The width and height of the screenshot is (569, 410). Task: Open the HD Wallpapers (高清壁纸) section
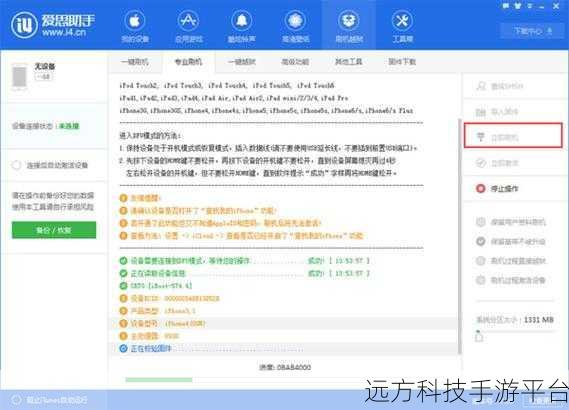(x=295, y=26)
